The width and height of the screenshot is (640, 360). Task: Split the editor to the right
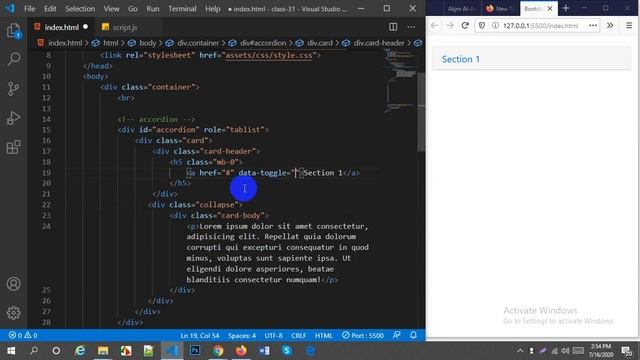tap(393, 27)
